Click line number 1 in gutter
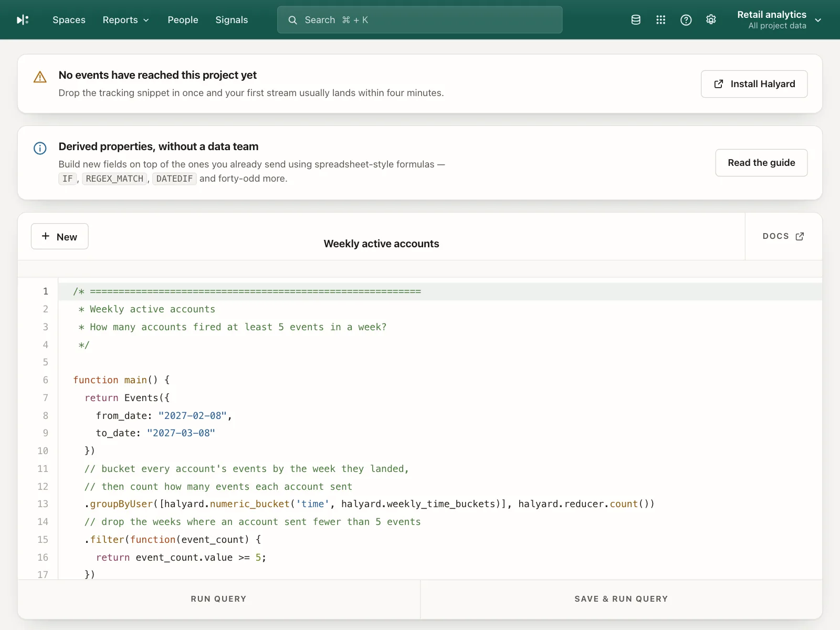This screenshot has height=630, width=840. pos(46,291)
